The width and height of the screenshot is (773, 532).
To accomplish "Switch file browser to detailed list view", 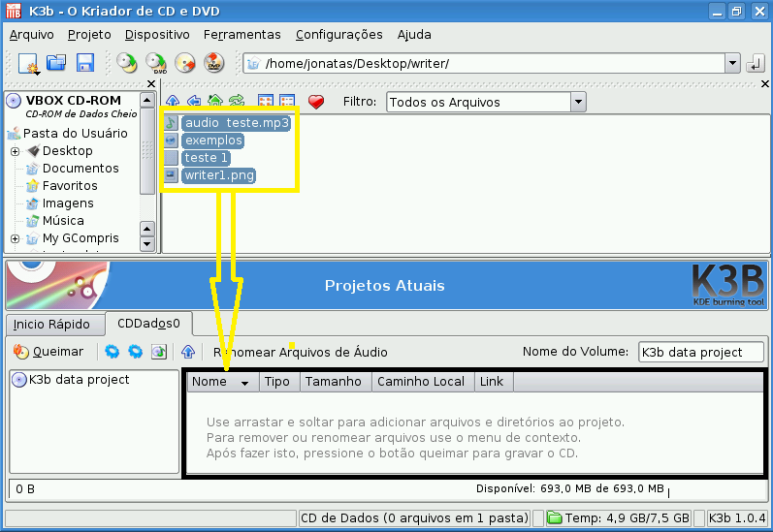I will coord(287,102).
